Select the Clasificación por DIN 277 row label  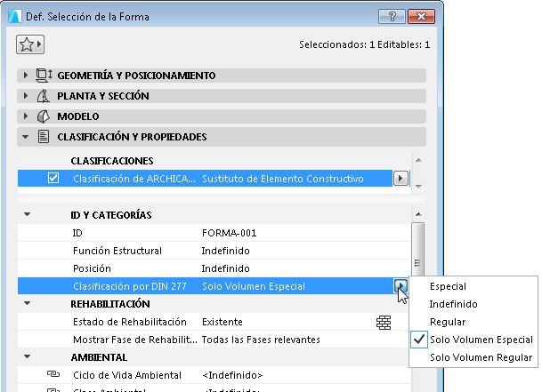(x=130, y=286)
